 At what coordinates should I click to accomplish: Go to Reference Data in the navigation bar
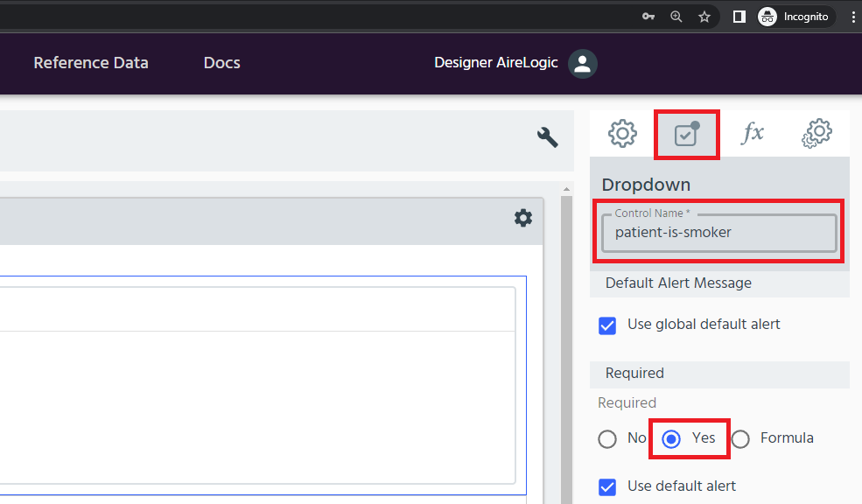(x=91, y=63)
